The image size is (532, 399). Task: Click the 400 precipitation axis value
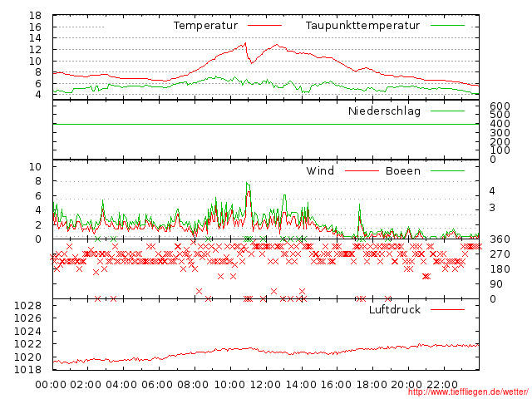pyautogui.click(x=500, y=124)
